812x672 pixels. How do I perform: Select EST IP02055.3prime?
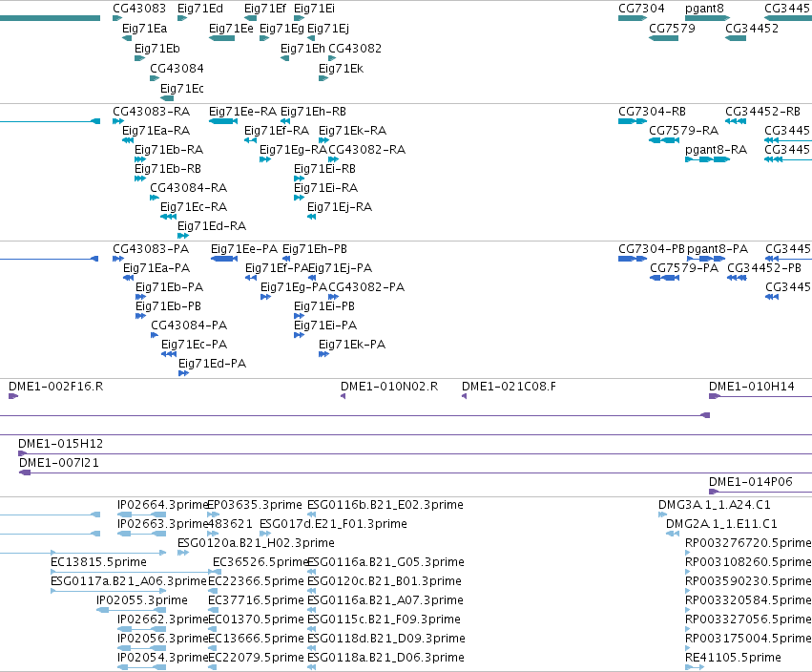pyautogui.click(x=142, y=600)
